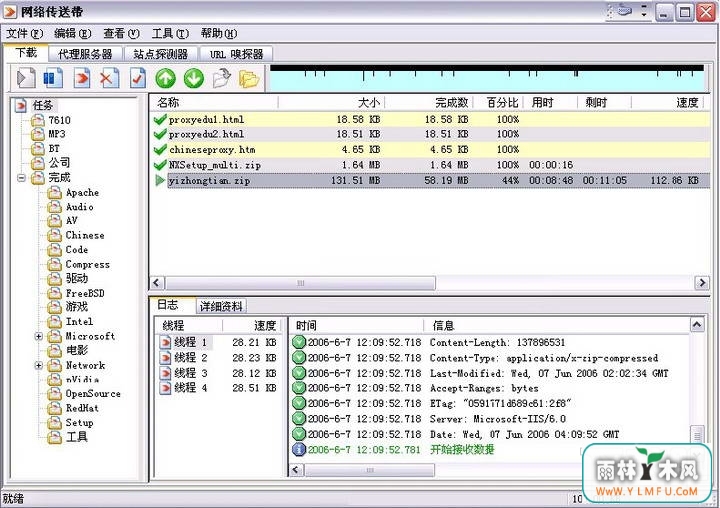The height and width of the screenshot is (508, 720).
Task: Click the download progress block graph
Action: [x=487, y=78]
